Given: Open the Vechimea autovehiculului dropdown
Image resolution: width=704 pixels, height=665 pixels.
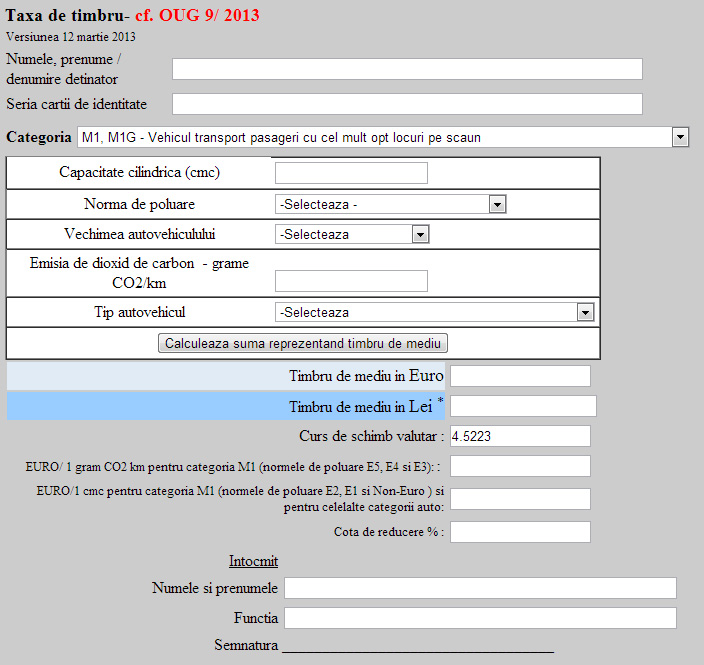Looking at the screenshot, I should 352,234.
